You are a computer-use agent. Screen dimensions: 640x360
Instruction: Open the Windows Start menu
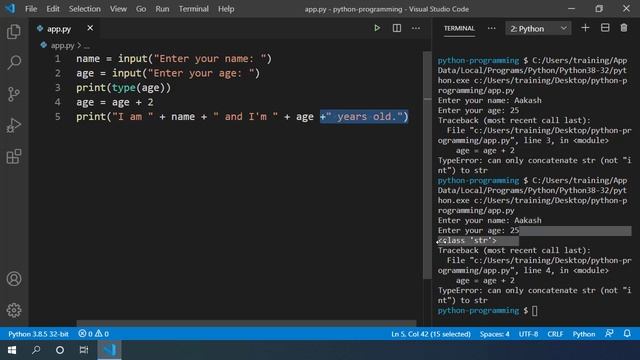[12, 350]
